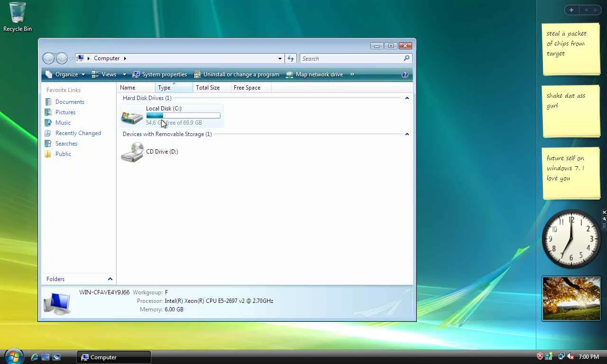The height and width of the screenshot is (364, 607).
Task: Expand the Folders pane arrow
Action: [x=110, y=279]
